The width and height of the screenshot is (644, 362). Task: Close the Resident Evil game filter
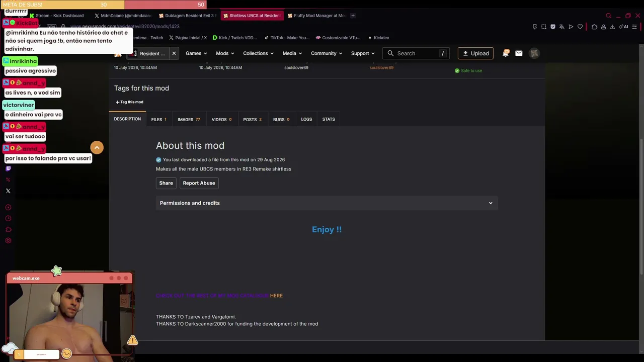tap(174, 53)
